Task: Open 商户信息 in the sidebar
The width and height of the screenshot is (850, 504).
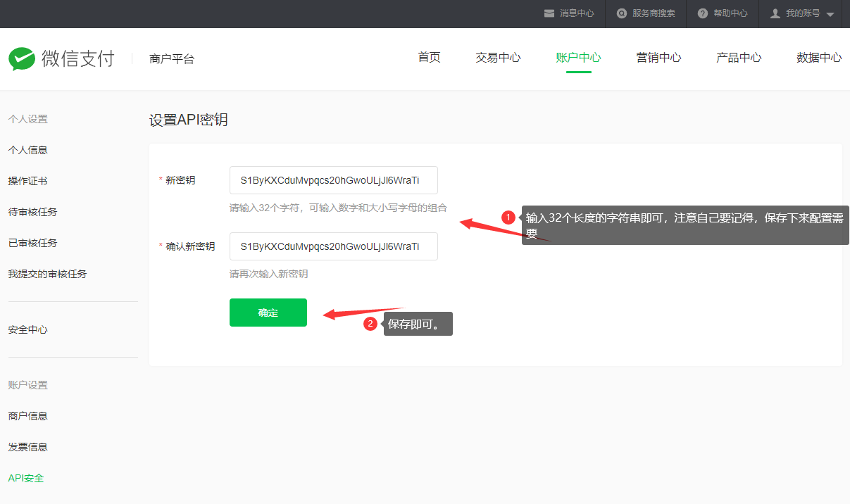Action: point(28,416)
